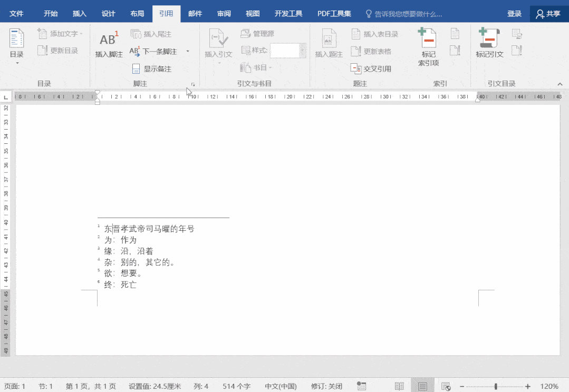The image size is (569, 392).
Task: Open the 下一条脚注 dropdown arrow
Action: point(188,52)
